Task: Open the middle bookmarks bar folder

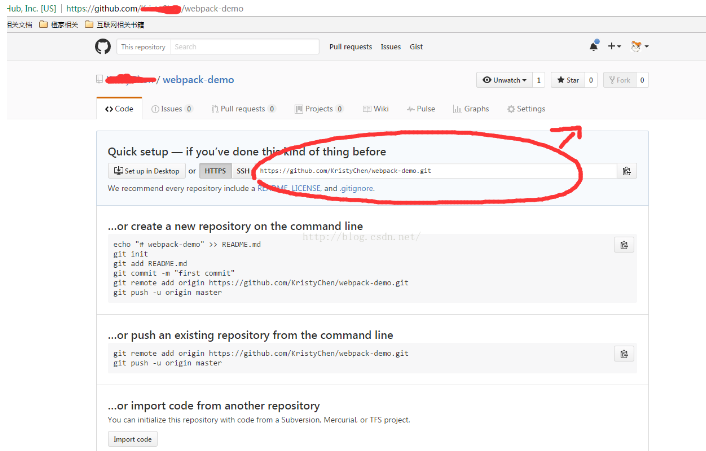Action: pyautogui.click(x=59, y=24)
